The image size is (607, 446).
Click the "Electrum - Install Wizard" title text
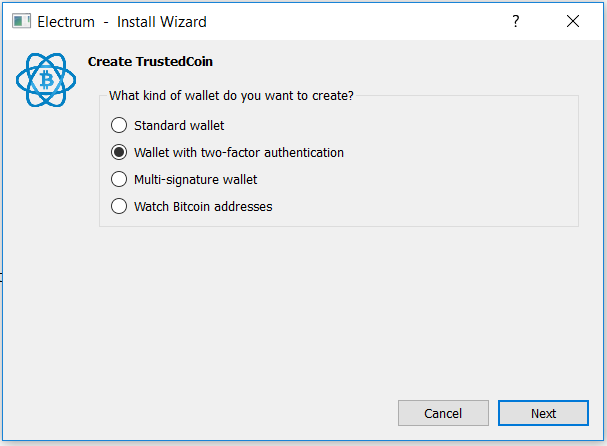click(x=122, y=22)
